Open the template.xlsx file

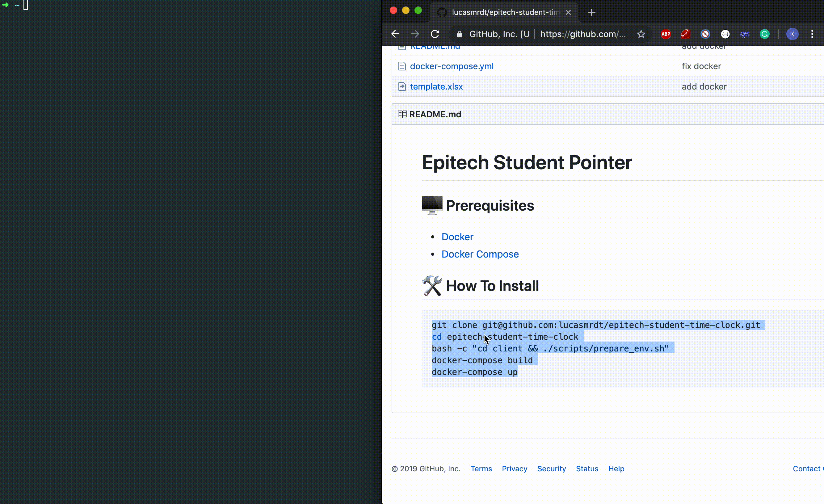pos(436,86)
